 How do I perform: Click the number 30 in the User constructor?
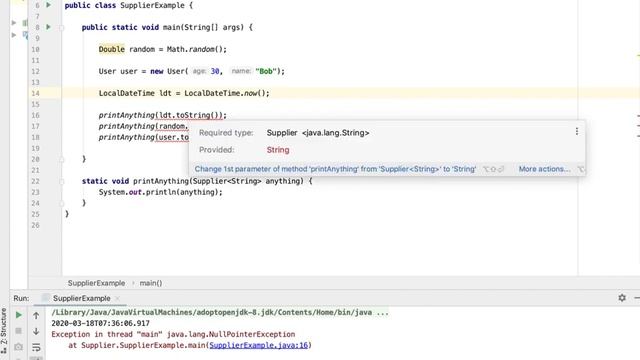pos(215,71)
